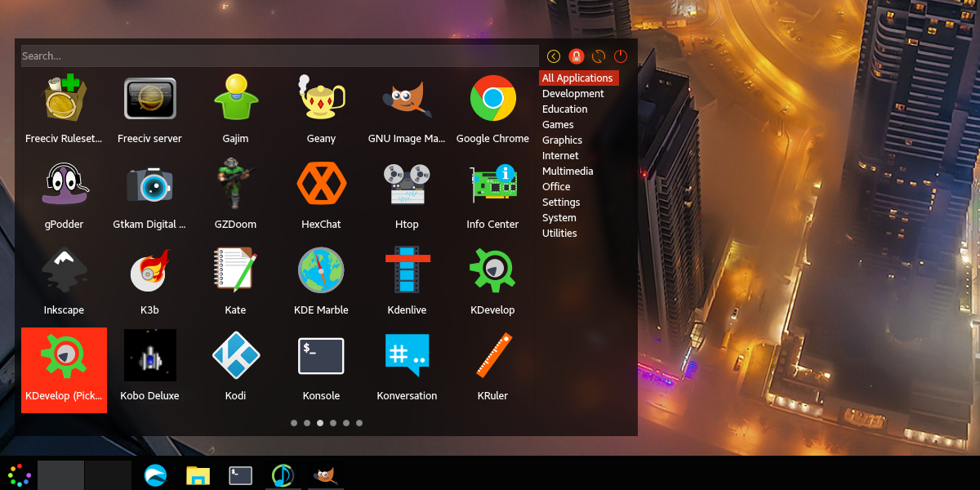Open Kodi media center
Screen dimensions: 980x490
(235, 355)
